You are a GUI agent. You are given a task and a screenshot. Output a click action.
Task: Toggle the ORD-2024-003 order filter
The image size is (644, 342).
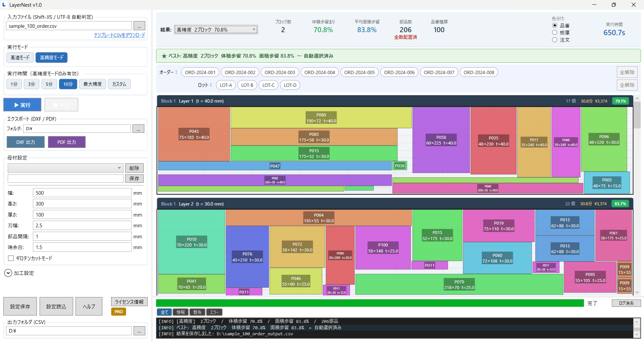point(280,72)
